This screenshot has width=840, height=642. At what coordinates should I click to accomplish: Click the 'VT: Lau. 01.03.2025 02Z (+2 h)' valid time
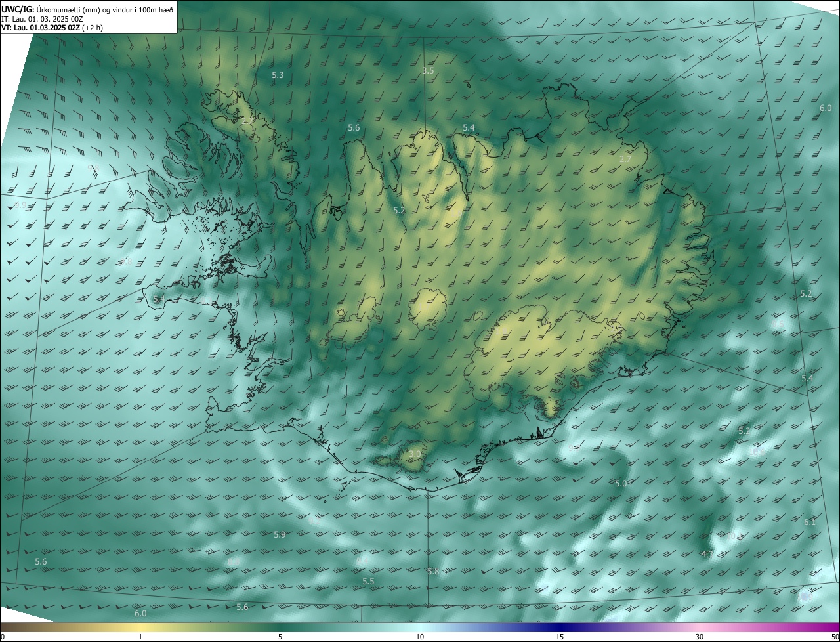tap(52, 28)
